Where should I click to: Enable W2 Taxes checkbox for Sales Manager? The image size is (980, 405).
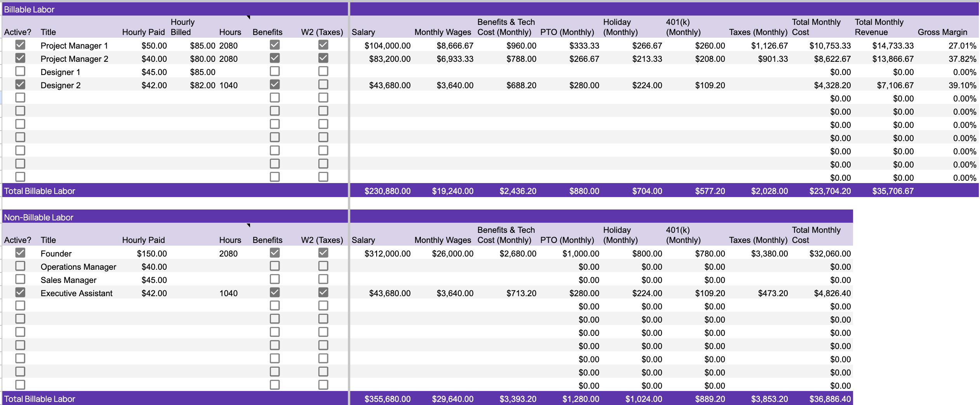point(323,279)
